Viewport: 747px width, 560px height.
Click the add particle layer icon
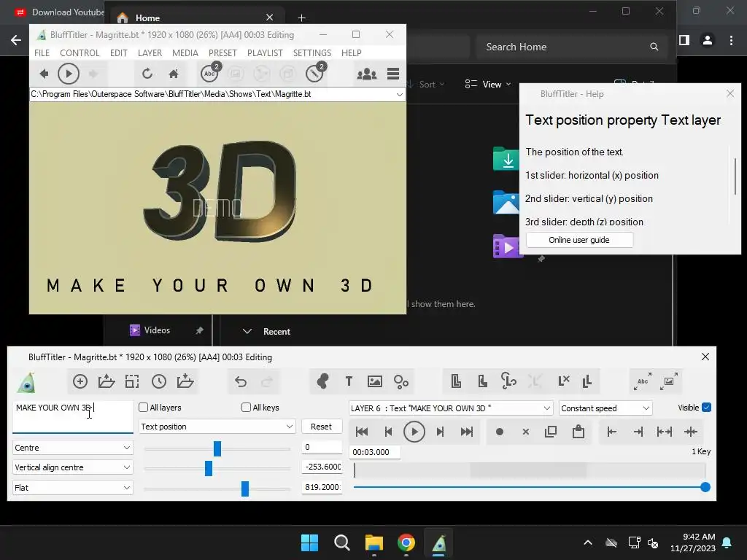click(401, 381)
